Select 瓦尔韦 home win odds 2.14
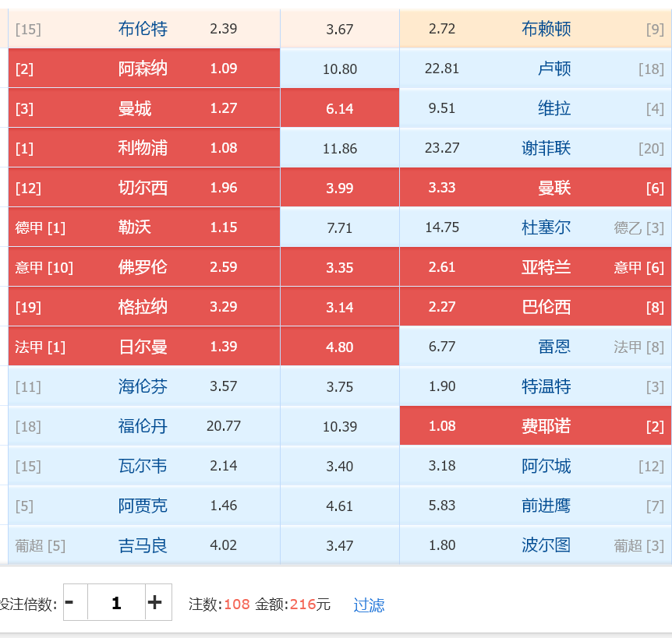Viewport: 672px width, 638px height. click(144, 466)
